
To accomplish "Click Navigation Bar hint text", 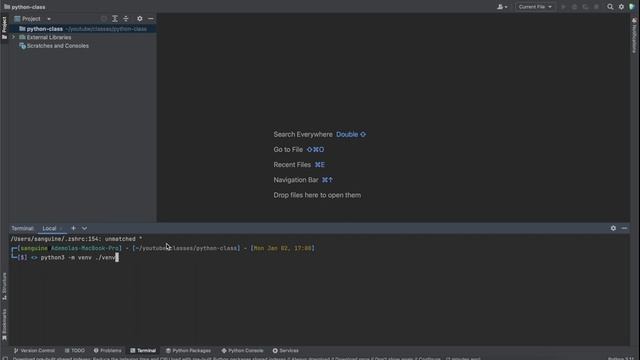I will (x=296, y=180).
